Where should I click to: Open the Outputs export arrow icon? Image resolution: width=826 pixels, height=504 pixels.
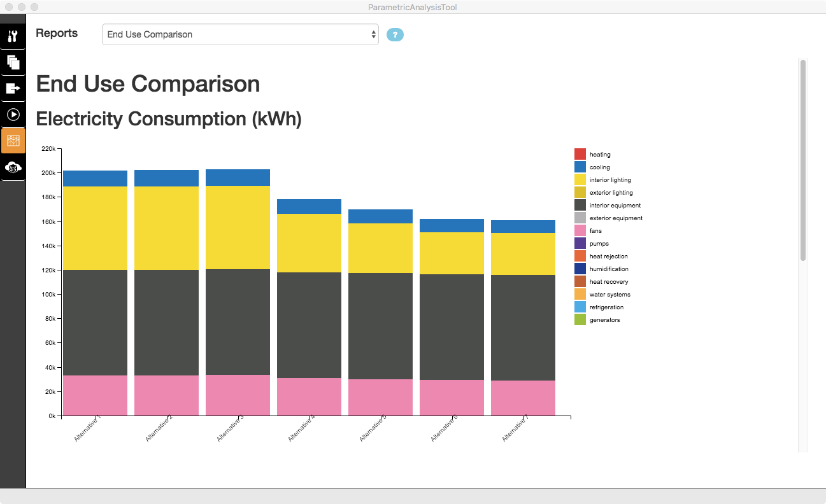click(13, 88)
